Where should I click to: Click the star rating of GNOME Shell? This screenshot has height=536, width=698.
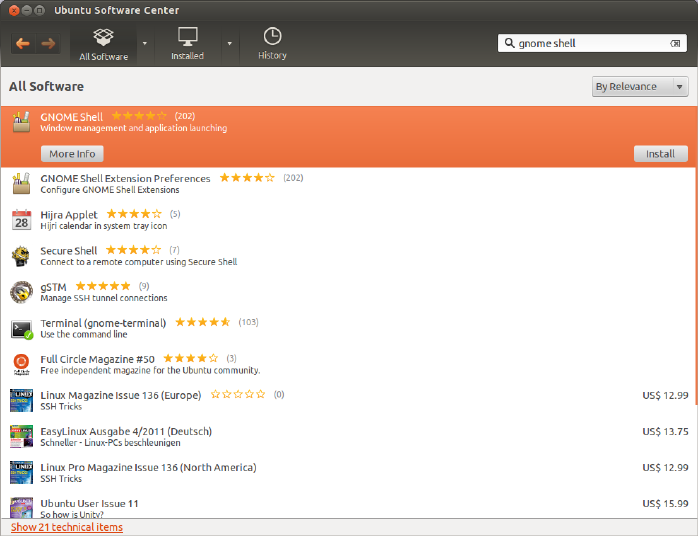(139, 116)
